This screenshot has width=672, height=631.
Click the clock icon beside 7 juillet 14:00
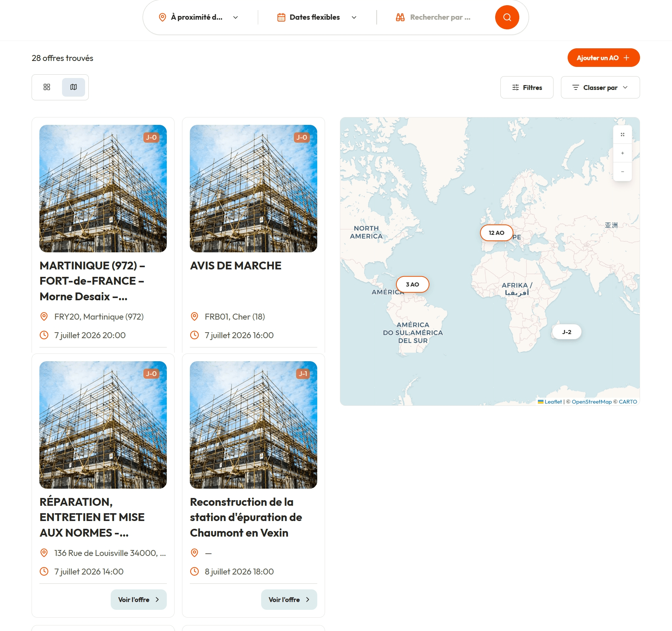pos(44,572)
